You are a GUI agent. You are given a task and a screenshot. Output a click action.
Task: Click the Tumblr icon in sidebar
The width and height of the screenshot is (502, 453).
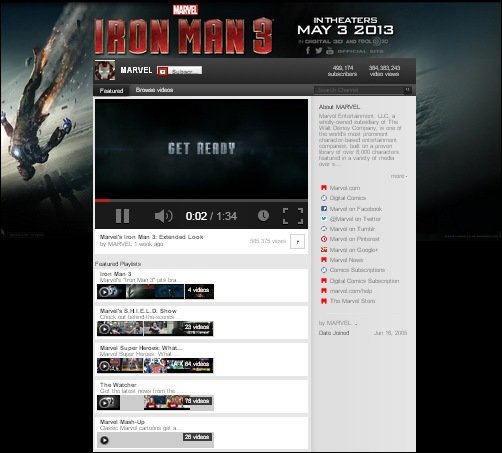(324, 229)
